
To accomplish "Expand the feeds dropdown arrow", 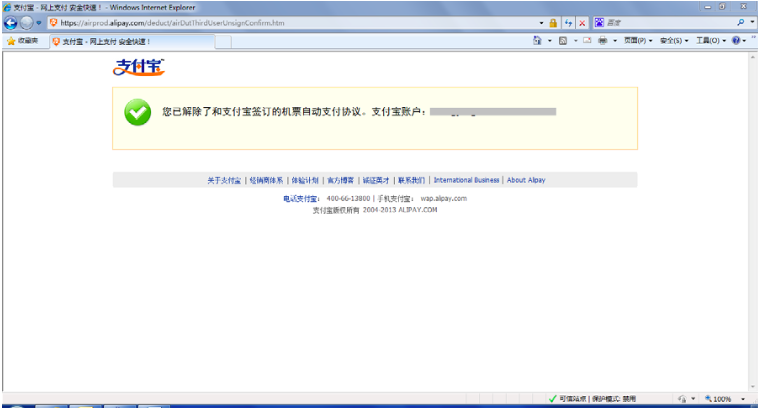I will [575, 41].
